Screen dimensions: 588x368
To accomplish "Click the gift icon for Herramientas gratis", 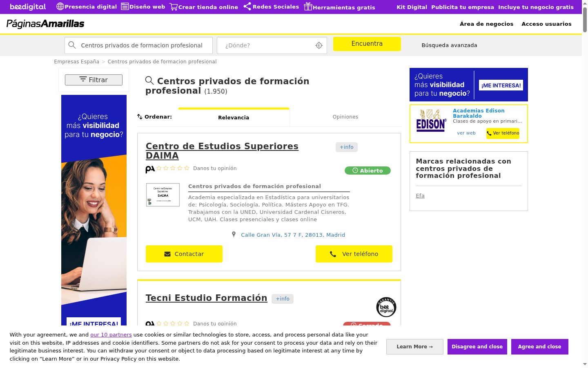I will (308, 7).
